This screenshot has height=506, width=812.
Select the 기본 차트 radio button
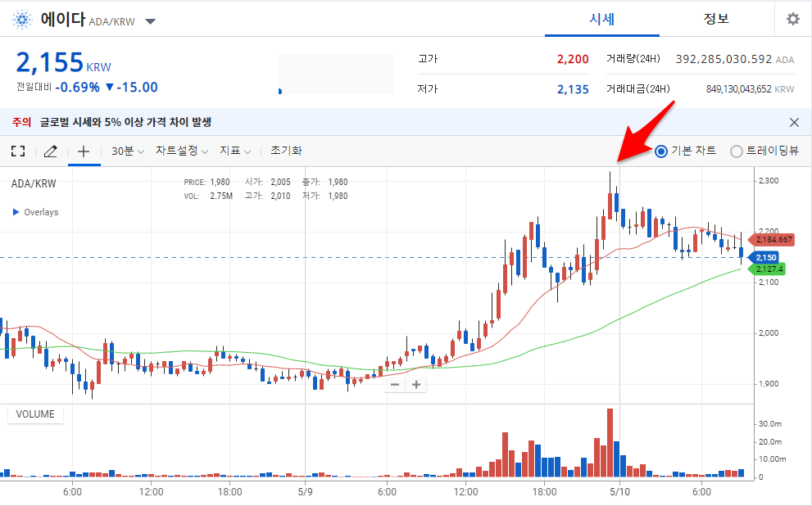660,151
